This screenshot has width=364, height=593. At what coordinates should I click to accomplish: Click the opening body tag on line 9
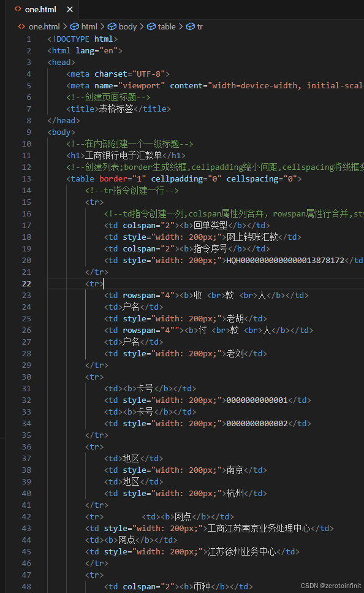pyautogui.click(x=61, y=132)
